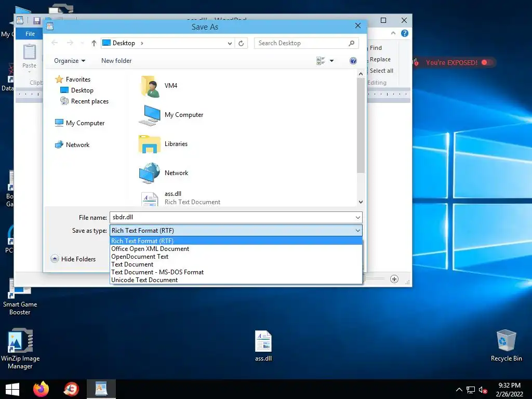Click WordPad taskbar button

pyautogui.click(x=101, y=389)
